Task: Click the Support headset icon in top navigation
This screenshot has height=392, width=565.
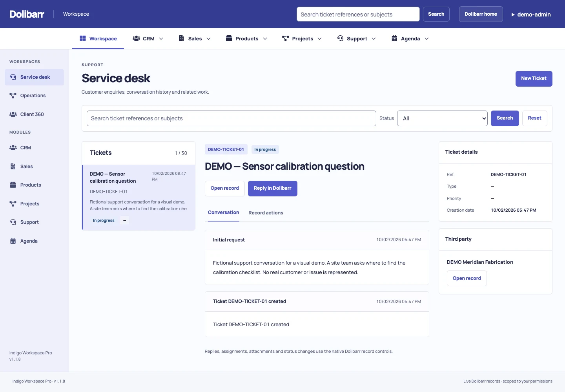Action: pos(340,38)
